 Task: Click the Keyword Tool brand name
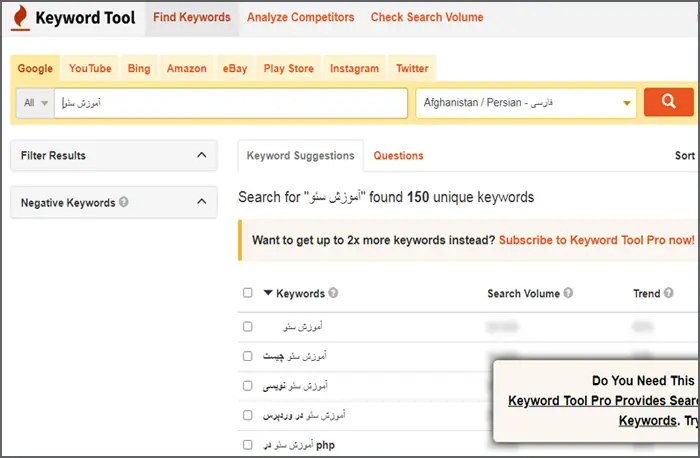tap(85, 18)
